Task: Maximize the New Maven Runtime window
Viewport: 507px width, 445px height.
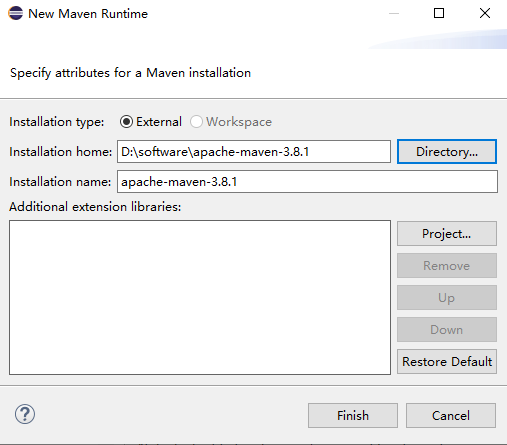Action: point(439,13)
